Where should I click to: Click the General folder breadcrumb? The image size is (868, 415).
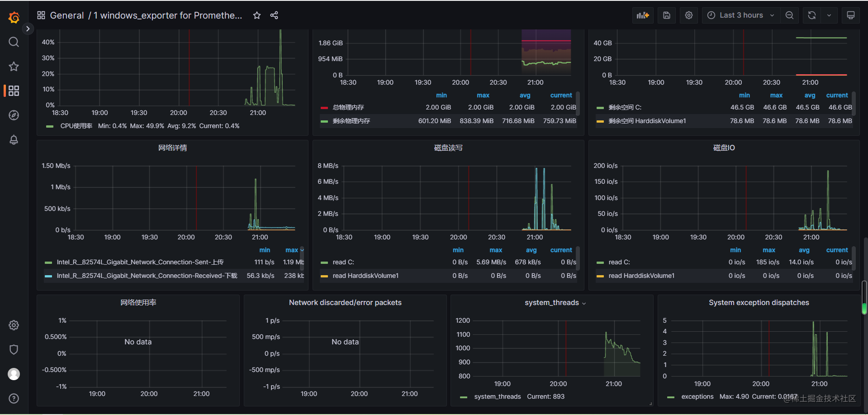click(67, 15)
